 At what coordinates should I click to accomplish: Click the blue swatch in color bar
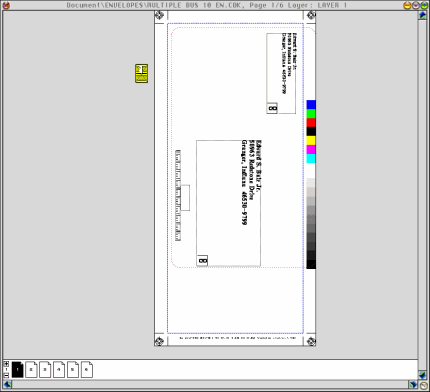[311, 104]
